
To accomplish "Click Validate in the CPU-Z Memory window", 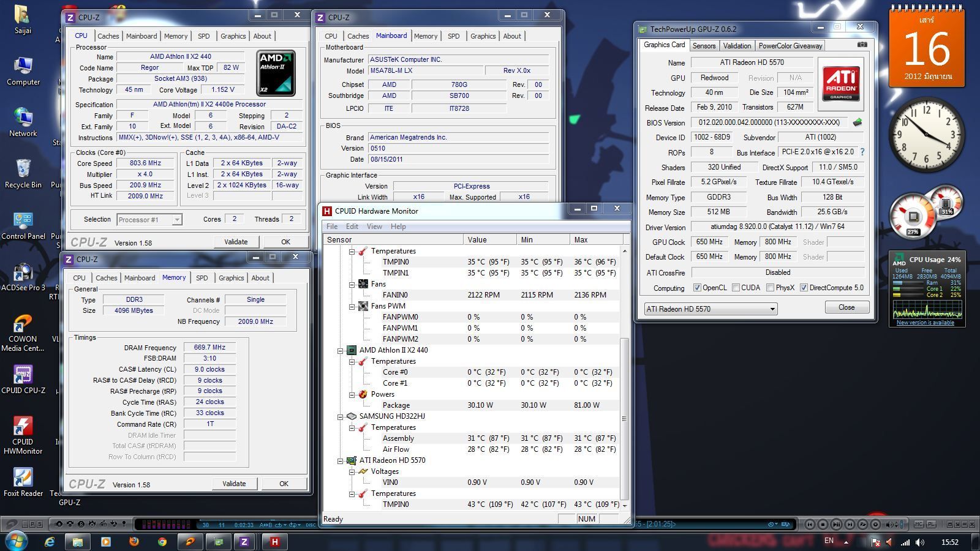I will [234, 484].
